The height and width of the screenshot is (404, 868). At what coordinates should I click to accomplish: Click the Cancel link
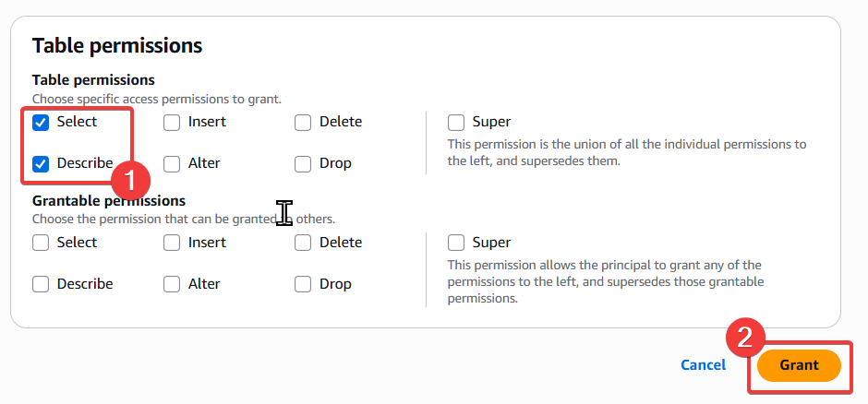tap(703, 365)
